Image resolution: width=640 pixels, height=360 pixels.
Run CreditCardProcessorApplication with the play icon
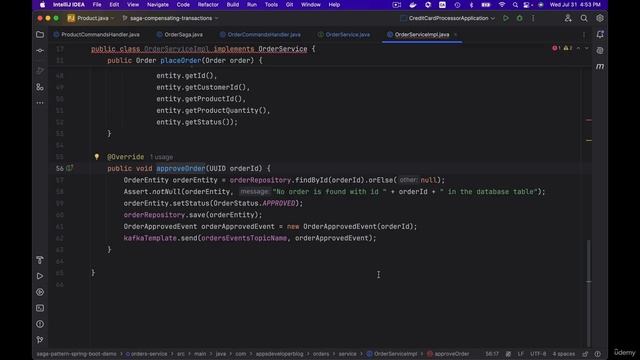pyautogui.click(x=506, y=18)
